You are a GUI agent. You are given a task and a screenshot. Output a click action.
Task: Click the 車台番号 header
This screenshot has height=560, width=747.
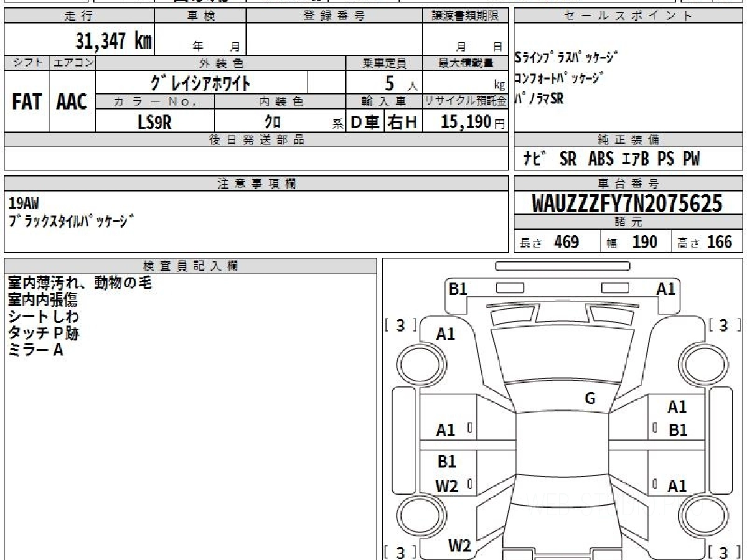tap(629, 184)
